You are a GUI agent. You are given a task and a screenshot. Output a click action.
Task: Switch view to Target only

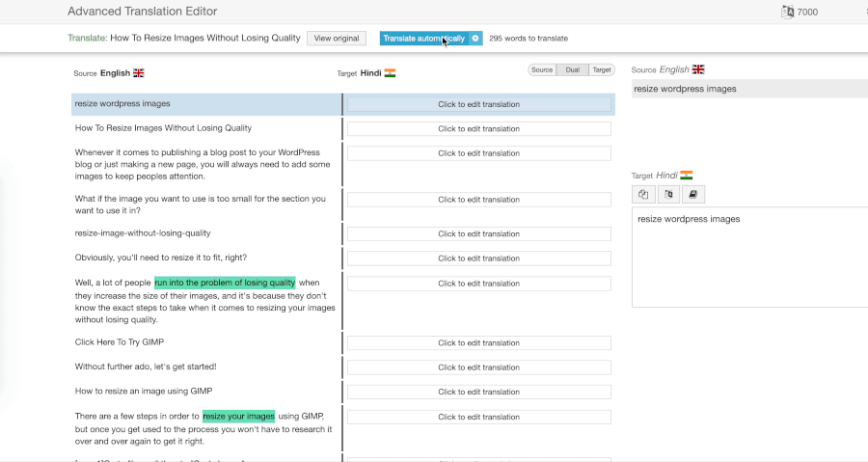coord(602,69)
